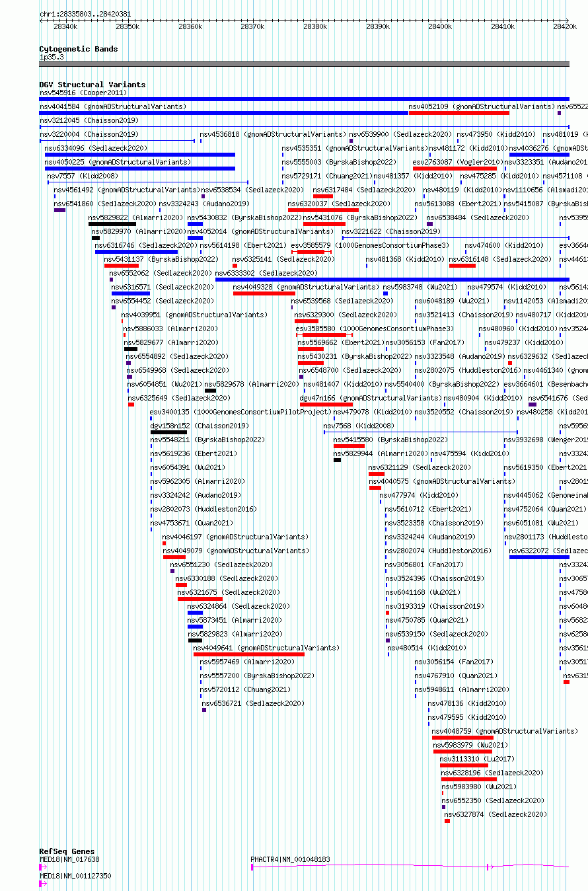The width and height of the screenshot is (588, 891).
Task: Select the nsv4049079 gnomAD variant label
Action: tap(236, 551)
